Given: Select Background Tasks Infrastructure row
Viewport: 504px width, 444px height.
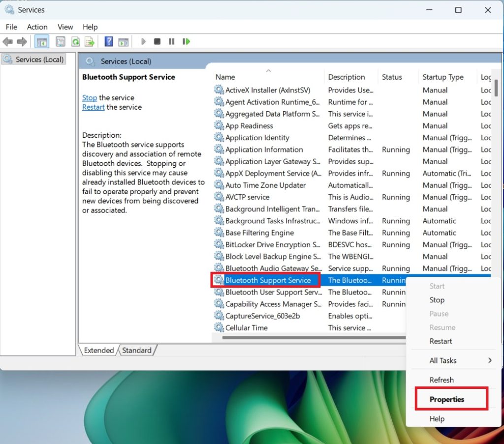Looking at the screenshot, I should tap(351, 221).
